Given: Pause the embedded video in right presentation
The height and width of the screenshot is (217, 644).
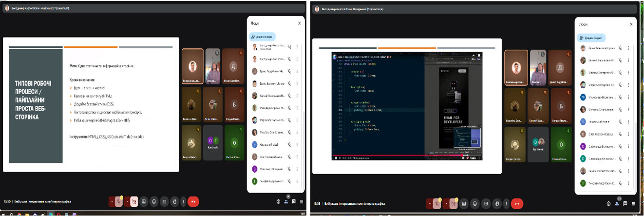Looking at the screenshot, I should click(335, 158).
